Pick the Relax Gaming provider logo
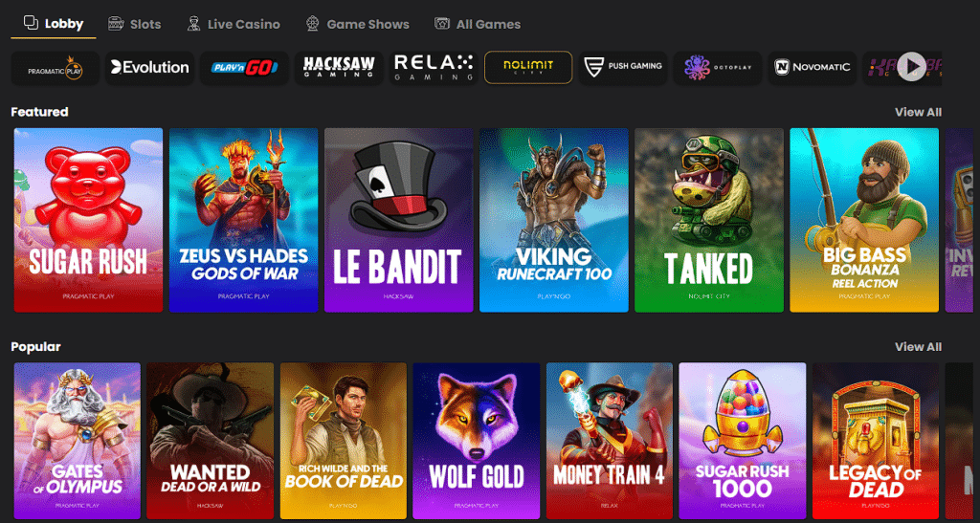Image resolution: width=980 pixels, height=523 pixels. click(434, 68)
